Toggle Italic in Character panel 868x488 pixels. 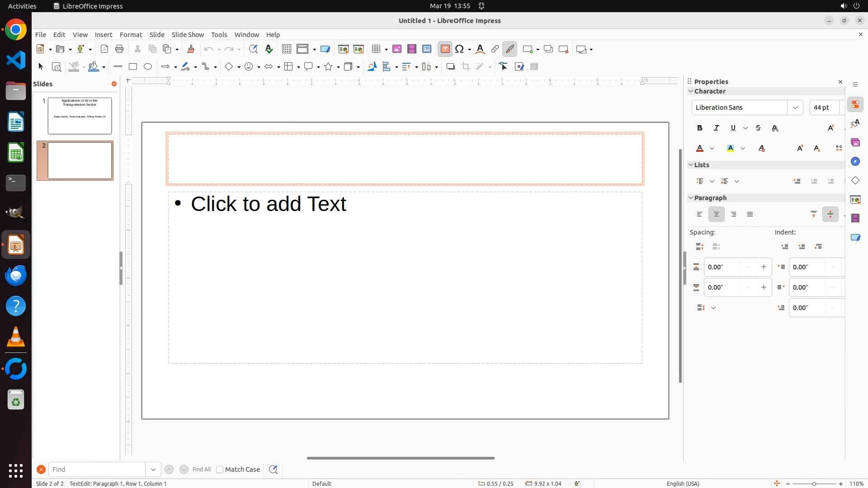[717, 128]
